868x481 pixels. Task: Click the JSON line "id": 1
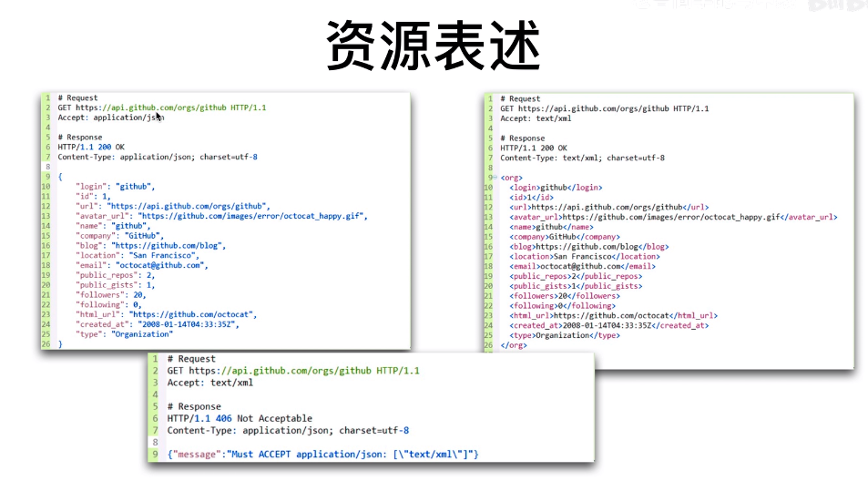93,197
